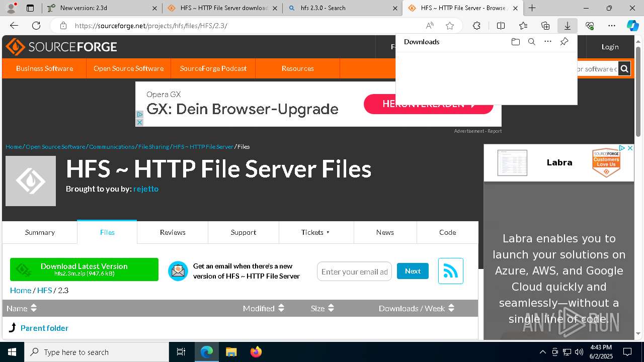
Task: Reload the page with the refresh icon
Action: 36,26
